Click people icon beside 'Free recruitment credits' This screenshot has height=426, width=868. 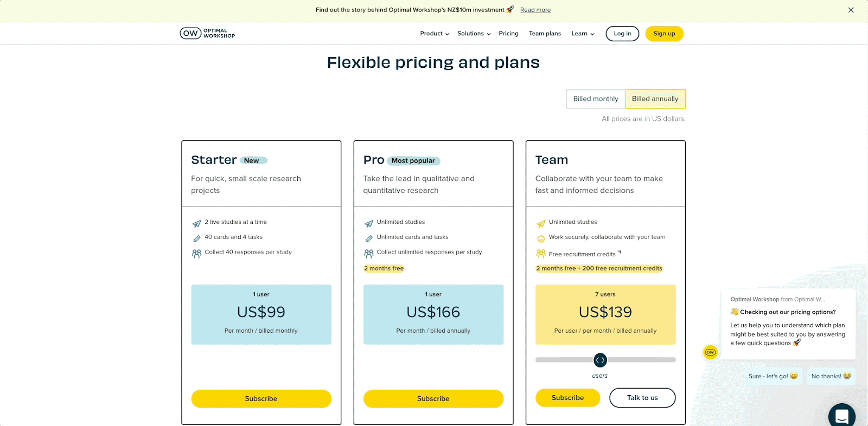tap(541, 254)
